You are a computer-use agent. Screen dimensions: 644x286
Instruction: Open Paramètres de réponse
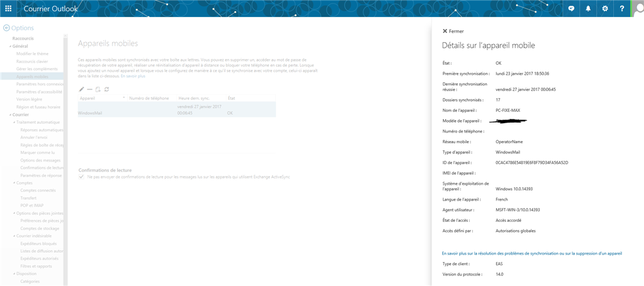click(41, 175)
